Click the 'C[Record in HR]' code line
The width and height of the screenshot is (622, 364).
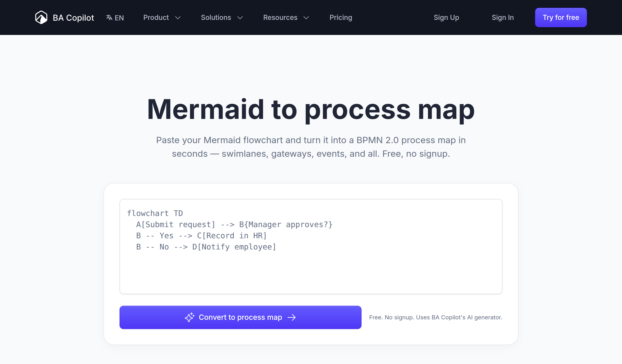click(x=201, y=236)
